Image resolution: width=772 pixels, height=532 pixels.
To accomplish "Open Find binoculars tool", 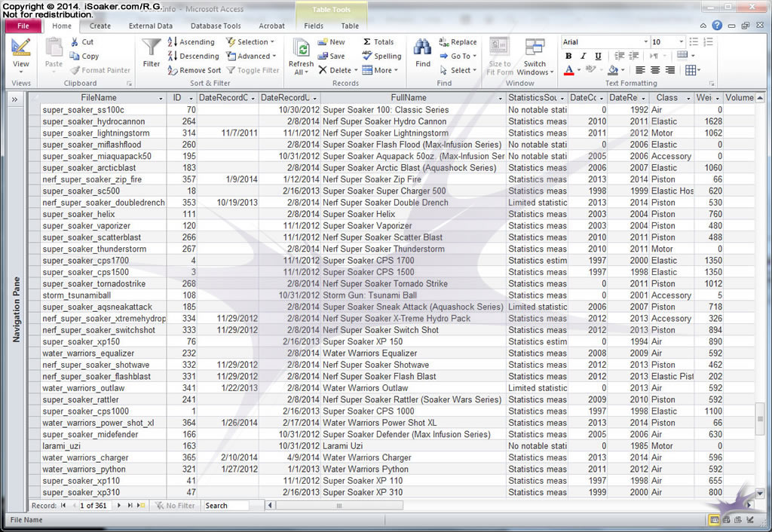I will tap(422, 47).
